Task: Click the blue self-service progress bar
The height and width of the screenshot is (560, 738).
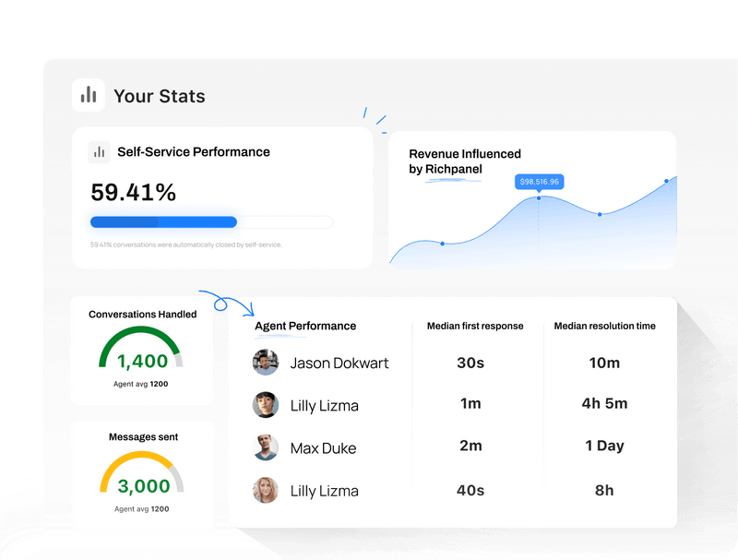Action: pyautogui.click(x=163, y=221)
